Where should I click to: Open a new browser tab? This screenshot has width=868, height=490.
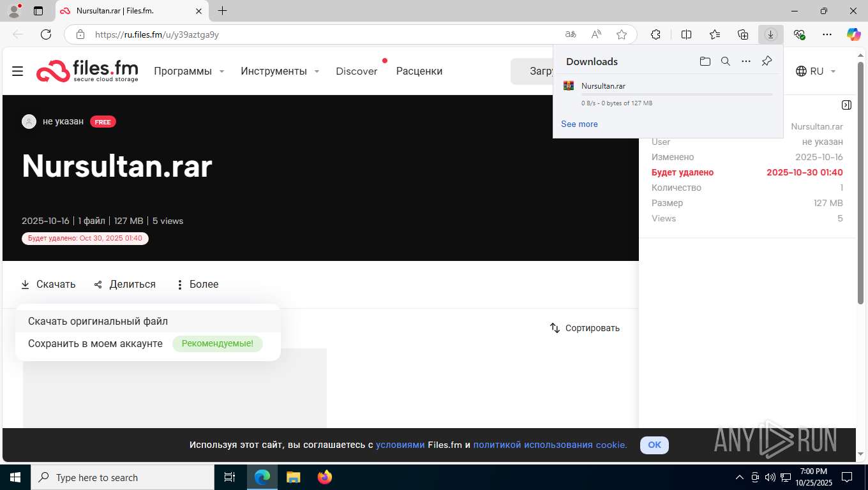(x=222, y=11)
